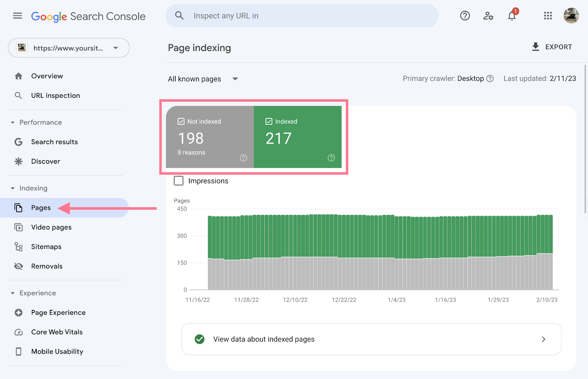
Task: Click the Inspect any URL field
Action: point(301,15)
